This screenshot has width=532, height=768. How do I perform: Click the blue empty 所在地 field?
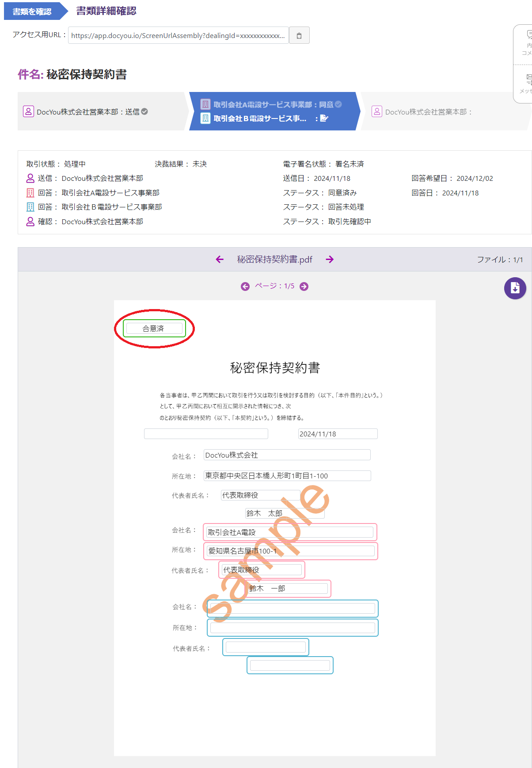293,627
